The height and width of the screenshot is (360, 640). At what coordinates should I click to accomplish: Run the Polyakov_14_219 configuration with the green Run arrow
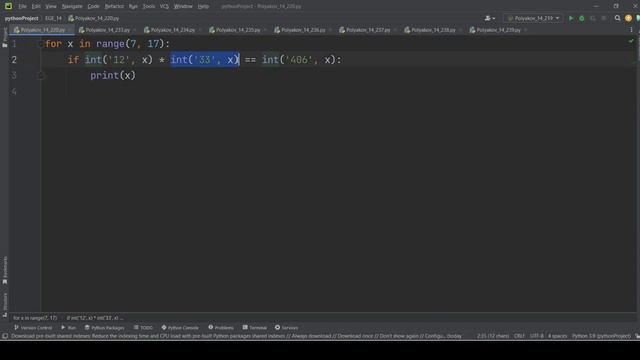(571, 18)
